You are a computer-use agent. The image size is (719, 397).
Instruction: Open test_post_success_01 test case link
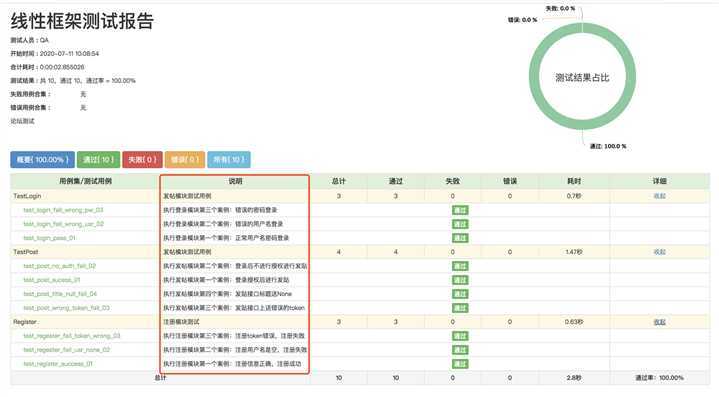click(x=52, y=280)
